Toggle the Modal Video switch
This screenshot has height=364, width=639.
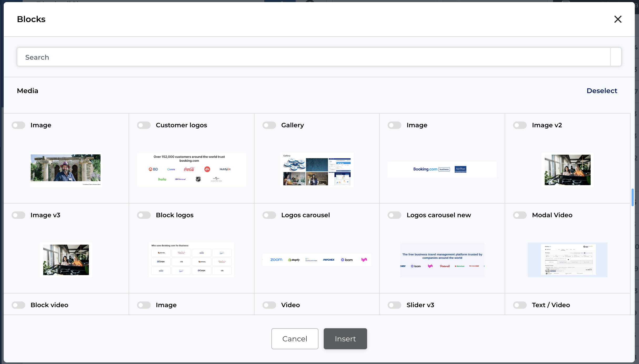(520, 215)
